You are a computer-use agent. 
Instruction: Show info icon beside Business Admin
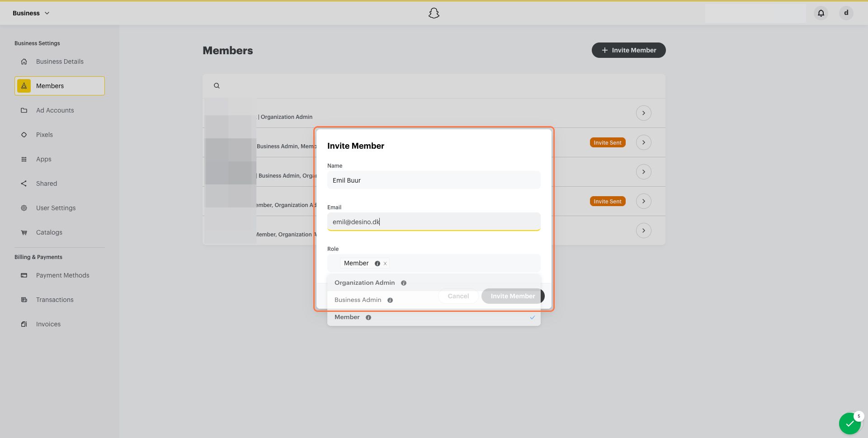point(390,300)
